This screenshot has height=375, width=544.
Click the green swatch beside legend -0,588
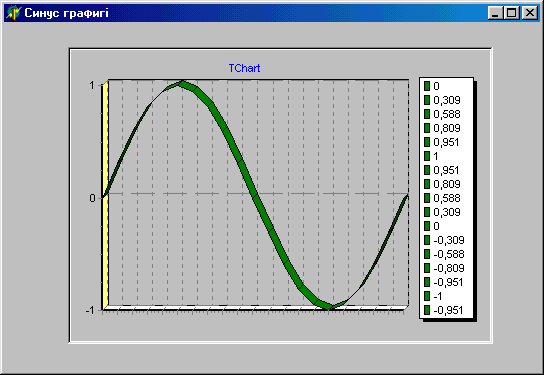click(x=427, y=254)
